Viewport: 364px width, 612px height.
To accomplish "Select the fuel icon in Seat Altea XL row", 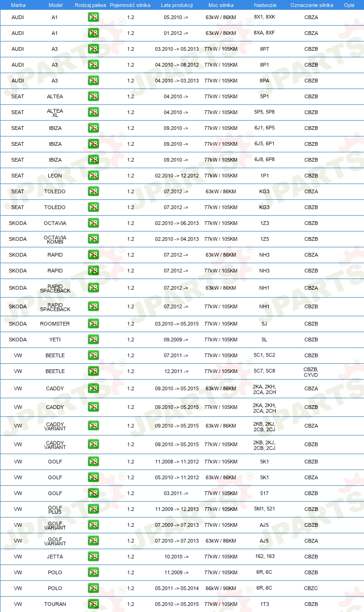I will [x=93, y=112].
